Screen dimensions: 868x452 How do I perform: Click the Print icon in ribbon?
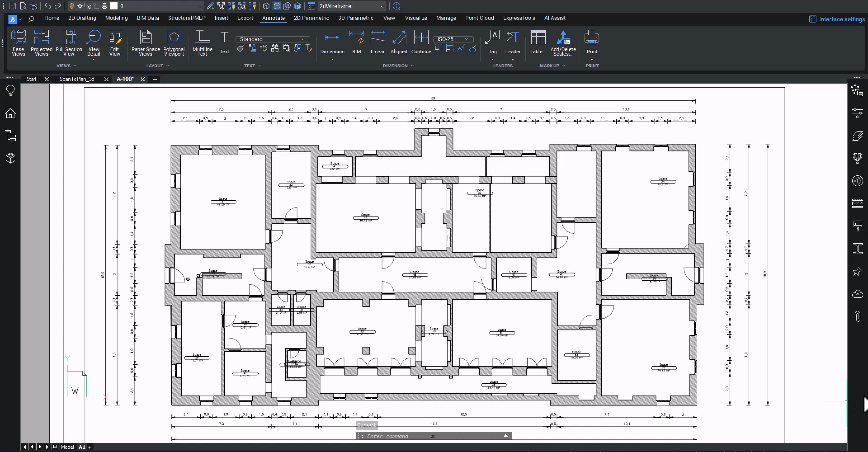[592, 42]
